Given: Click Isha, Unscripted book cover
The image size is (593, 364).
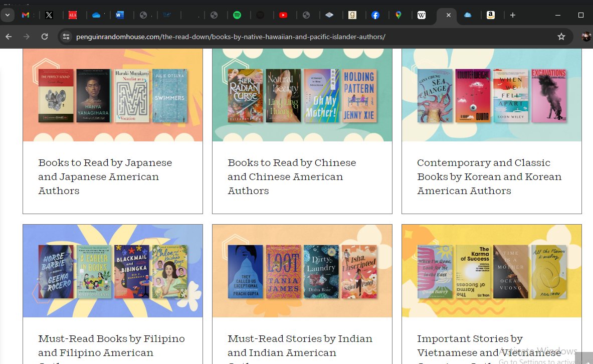Looking at the screenshot, I should 359,271.
